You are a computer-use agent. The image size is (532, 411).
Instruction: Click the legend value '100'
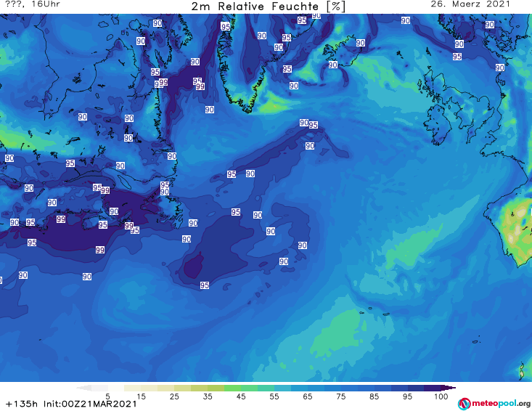[441, 396]
